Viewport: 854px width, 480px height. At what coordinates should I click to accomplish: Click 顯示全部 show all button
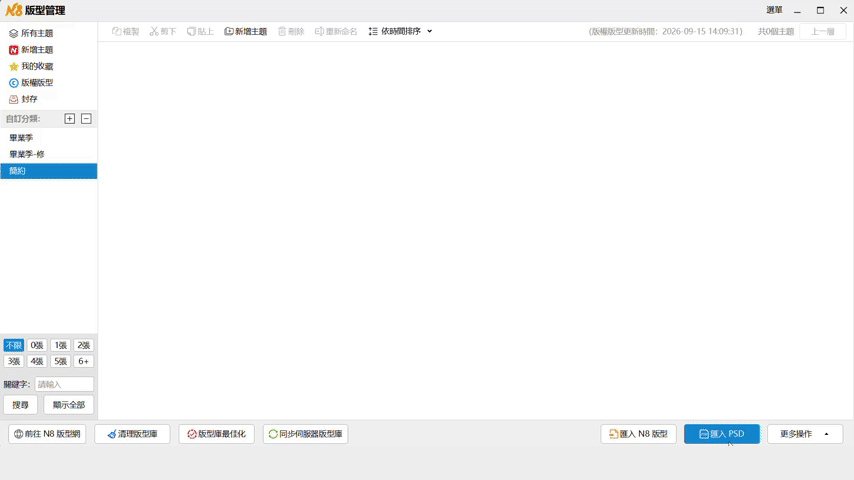[69, 405]
